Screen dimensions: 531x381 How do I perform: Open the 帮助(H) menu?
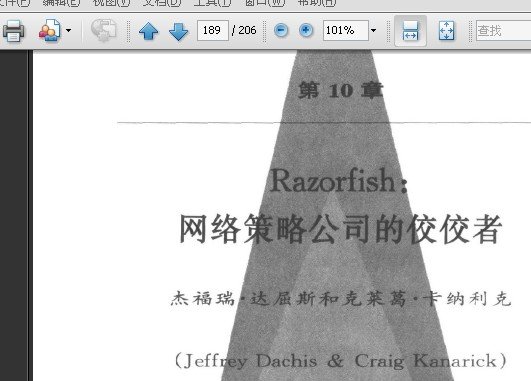(317, 3)
